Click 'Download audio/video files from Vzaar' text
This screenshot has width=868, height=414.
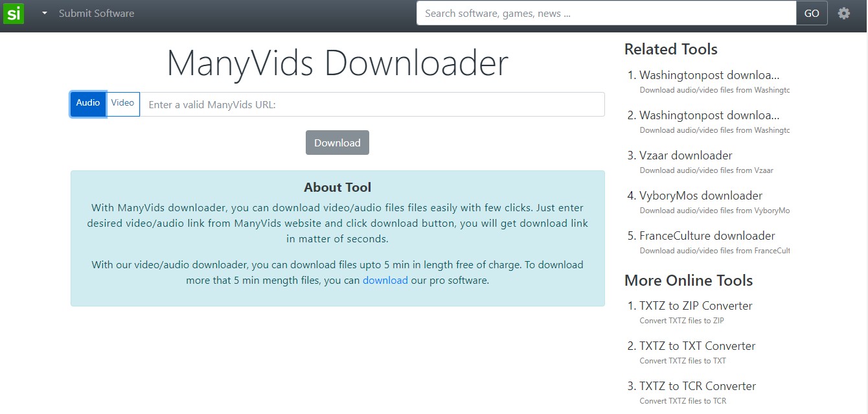pyautogui.click(x=707, y=170)
